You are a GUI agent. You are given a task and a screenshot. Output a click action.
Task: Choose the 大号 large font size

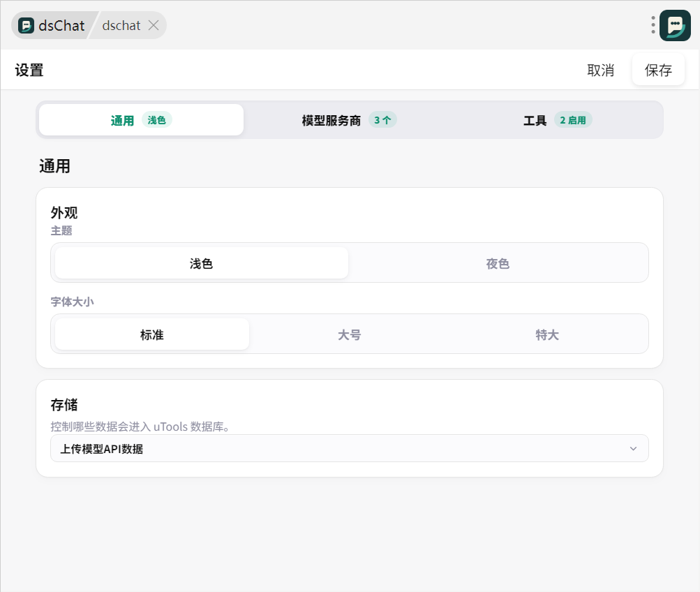point(350,334)
